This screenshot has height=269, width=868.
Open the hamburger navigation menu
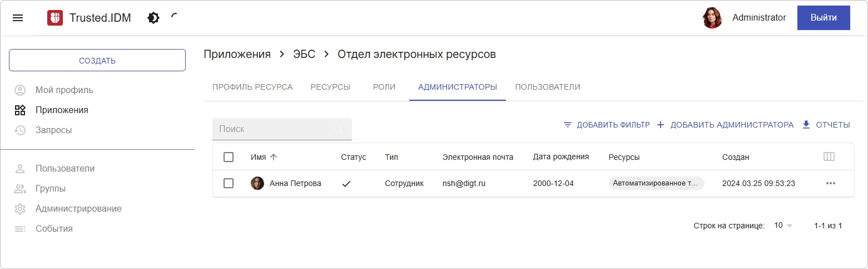tap(18, 18)
